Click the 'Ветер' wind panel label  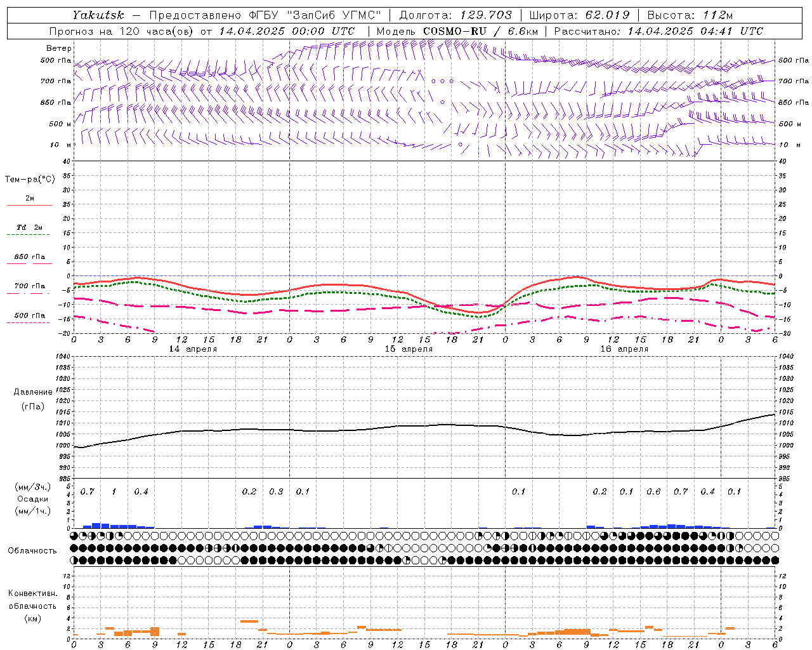(x=59, y=48)
